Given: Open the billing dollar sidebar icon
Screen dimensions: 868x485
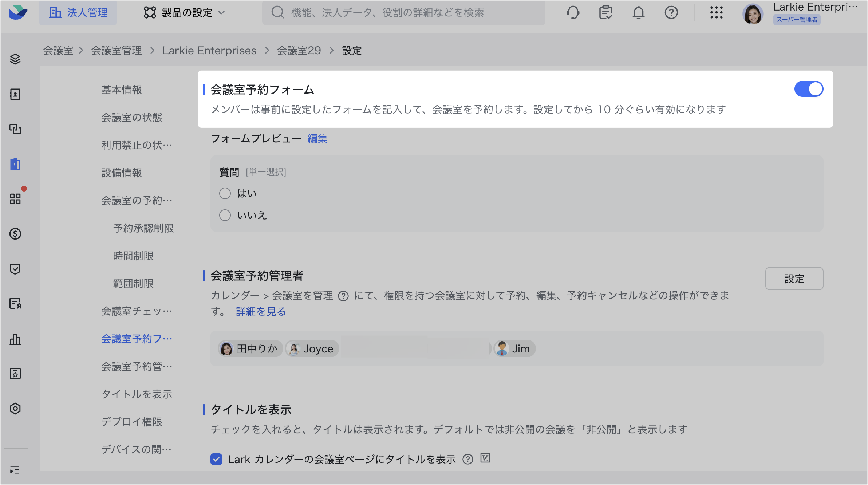Looking at the screenshot, I should pos(15,234).
